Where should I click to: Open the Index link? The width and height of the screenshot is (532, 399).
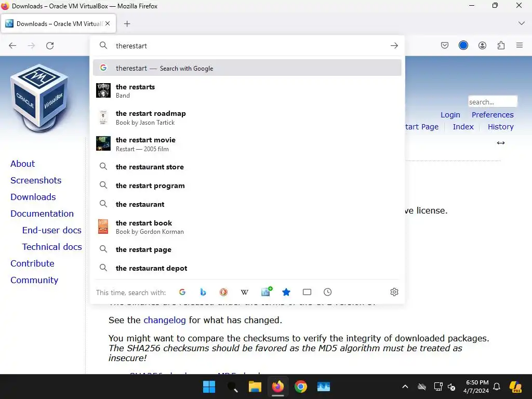tap(463, 127)
